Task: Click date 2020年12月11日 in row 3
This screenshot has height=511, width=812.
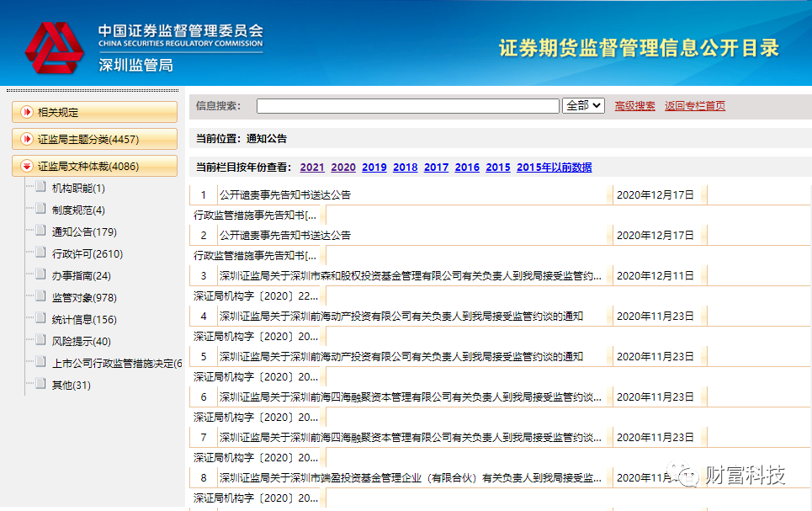Action: tap(655, 276)
